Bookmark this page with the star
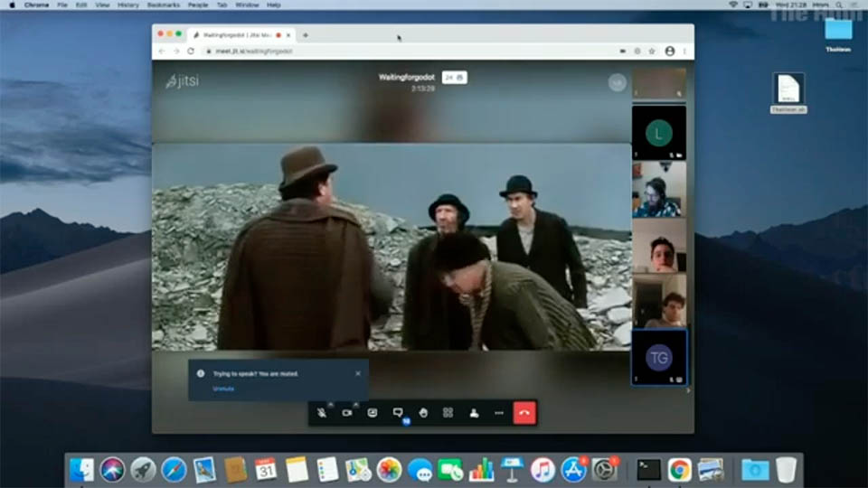868x488 pixels. click(x=652, y=51)
